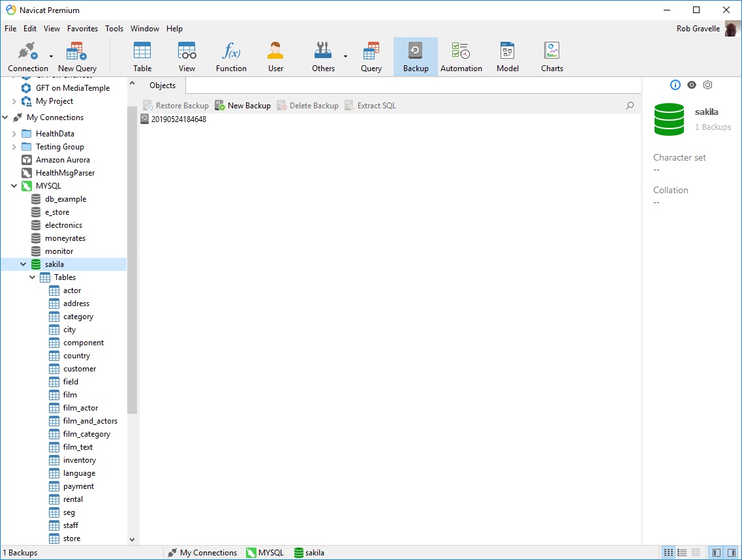Click the Extract SQL button
The width and height of the screenshot is (742, 560).
tap(371, 106)
